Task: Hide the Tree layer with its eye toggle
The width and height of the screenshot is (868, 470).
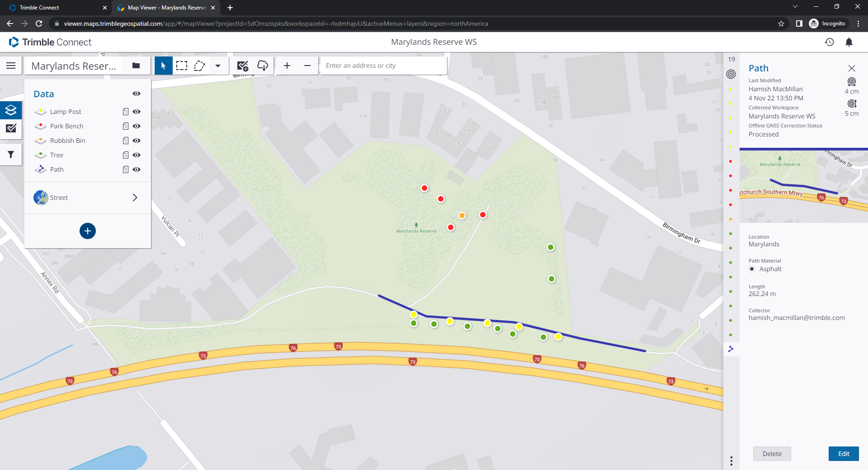Action: (x=136, y=155)
